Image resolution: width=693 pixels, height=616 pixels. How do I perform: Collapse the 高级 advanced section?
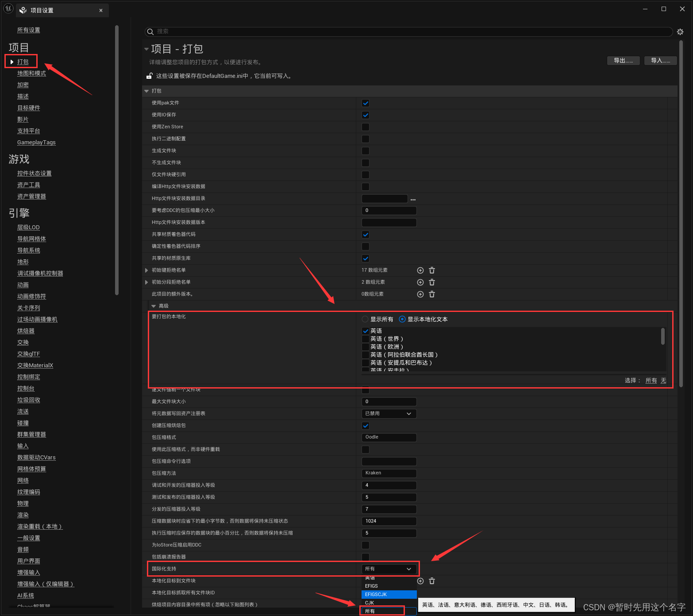click(154, 306)
